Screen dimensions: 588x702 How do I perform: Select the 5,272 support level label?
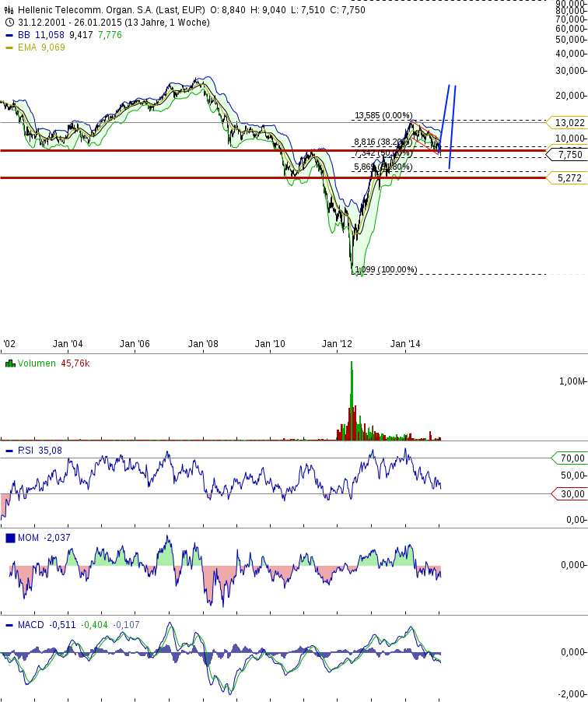[x=570, y=178]
